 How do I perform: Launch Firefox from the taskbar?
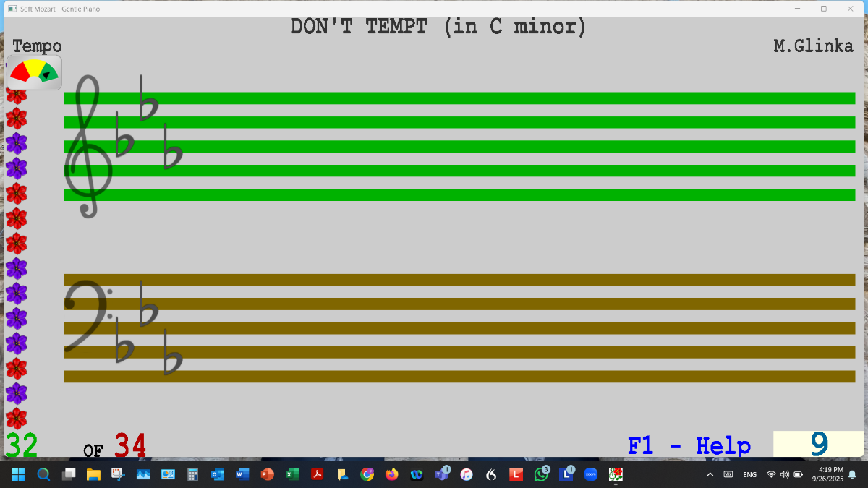pyautogui.click(x=392, y=474)
